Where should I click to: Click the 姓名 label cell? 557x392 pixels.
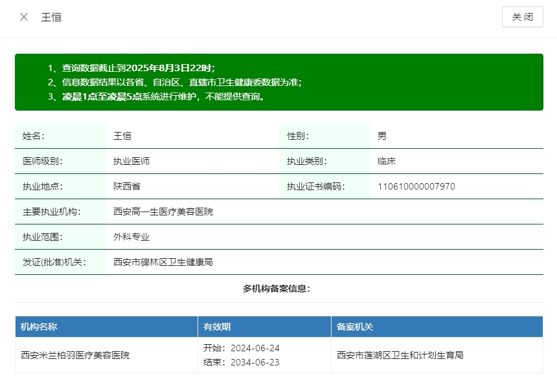click(60, 136)
